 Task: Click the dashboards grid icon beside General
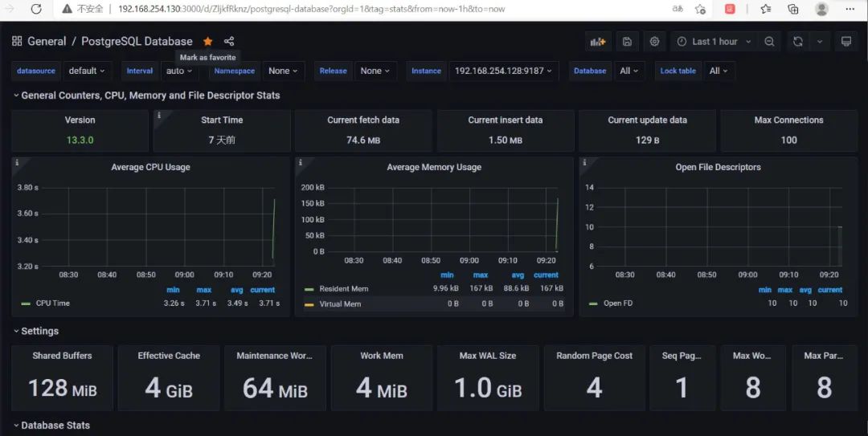pyautogui.click(x=17, y=41)
